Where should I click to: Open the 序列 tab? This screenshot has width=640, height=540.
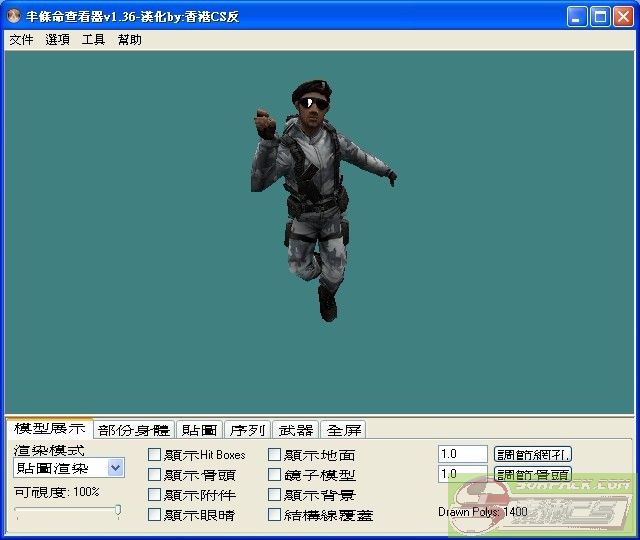[x=247, y=430]
